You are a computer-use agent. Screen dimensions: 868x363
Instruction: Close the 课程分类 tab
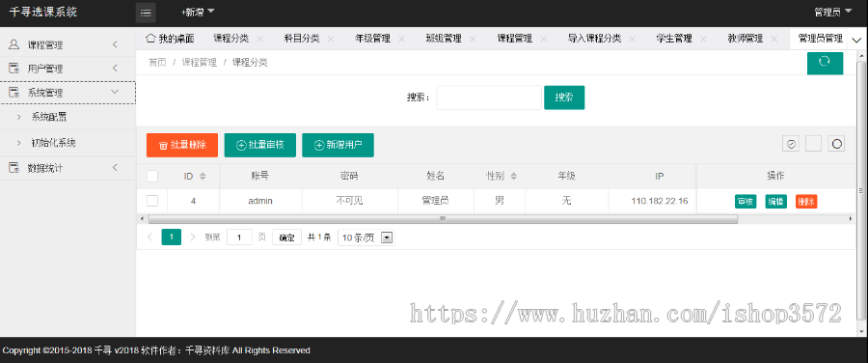(259, 39)
